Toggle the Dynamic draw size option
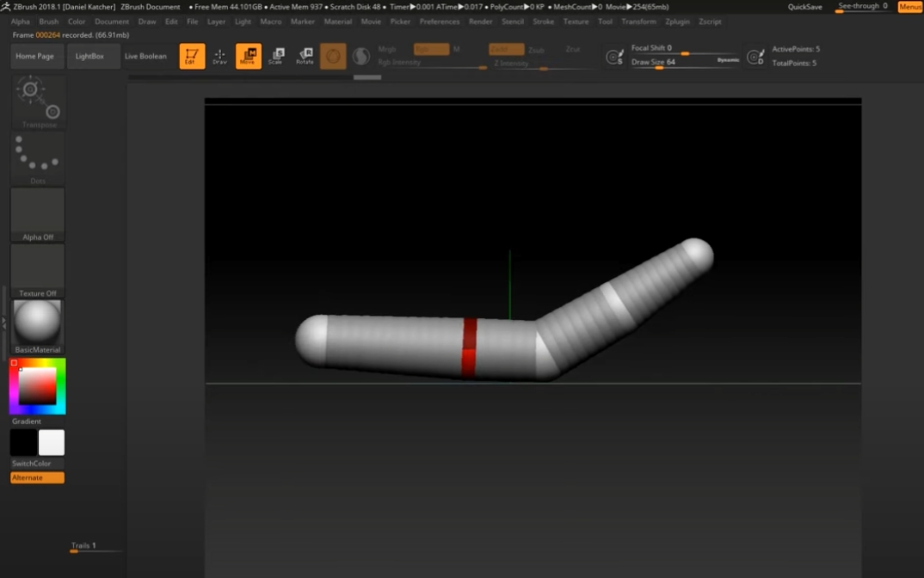The image size is (924, 578). [728, 60]
